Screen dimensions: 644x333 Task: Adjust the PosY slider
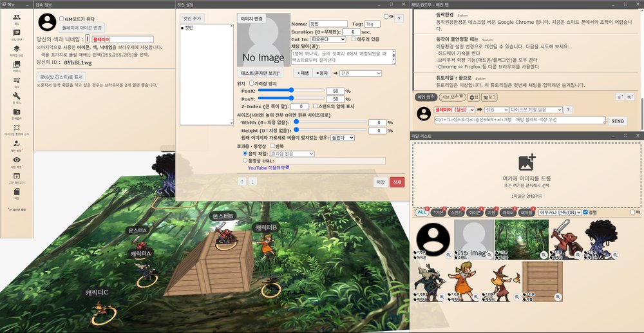(291, 98)
